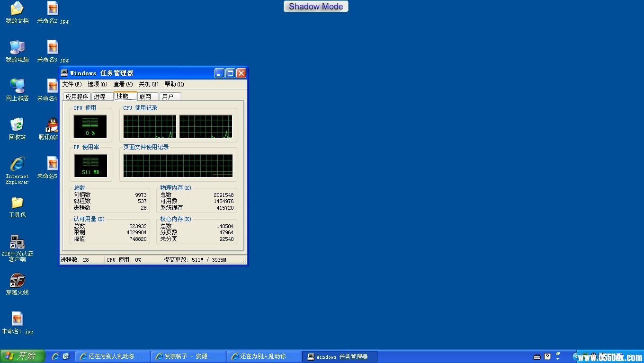644x363 pixels.
Task: Select the 腾讯QQ penguin shortcut icon
Action: [52, 125]
